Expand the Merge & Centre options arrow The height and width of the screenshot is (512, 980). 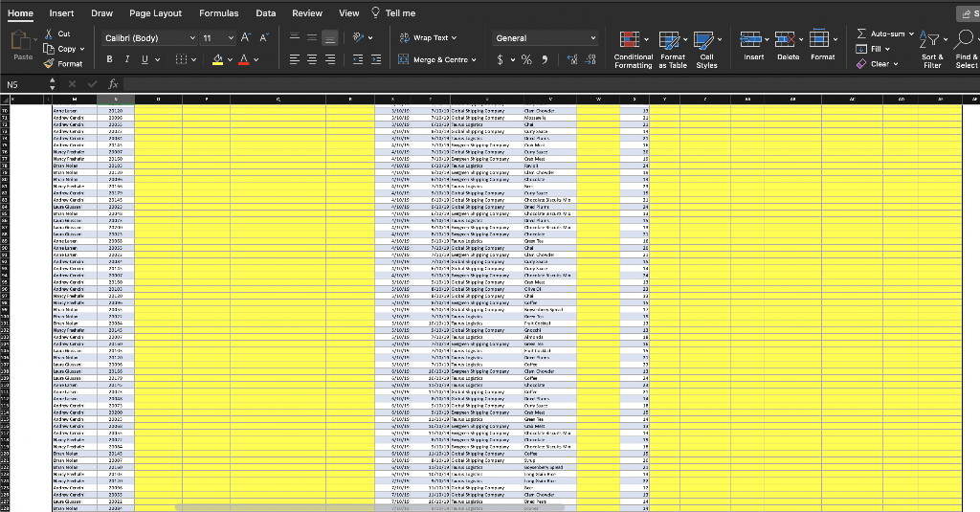(474, 60)
